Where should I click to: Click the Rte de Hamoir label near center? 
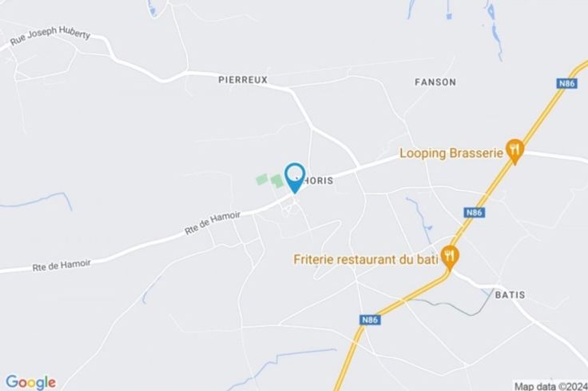(x=213, y=223)
